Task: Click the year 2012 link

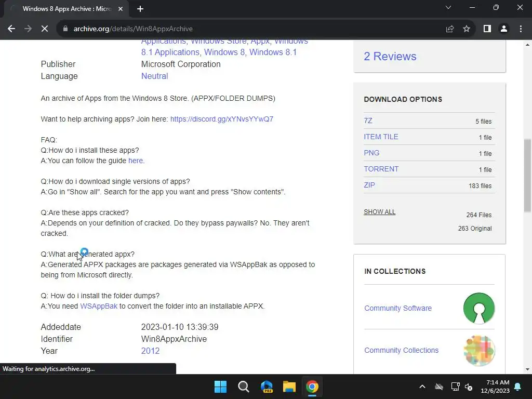Action: (x=150, y=351)
